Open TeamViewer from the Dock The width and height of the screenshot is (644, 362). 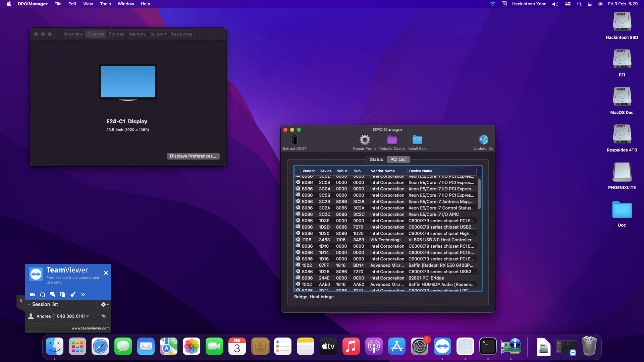pos(442,346)
